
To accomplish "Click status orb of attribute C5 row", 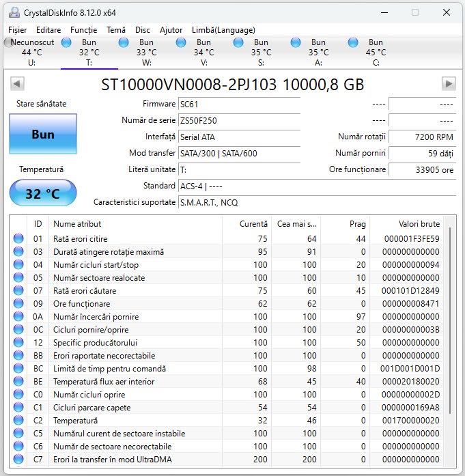I will [x=18, y=433].
